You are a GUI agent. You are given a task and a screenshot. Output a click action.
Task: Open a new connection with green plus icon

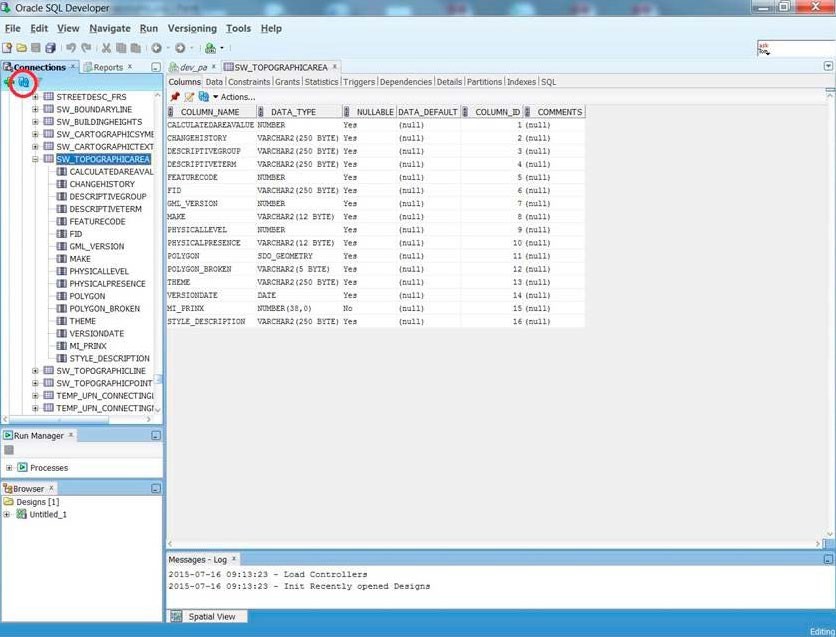7,81
